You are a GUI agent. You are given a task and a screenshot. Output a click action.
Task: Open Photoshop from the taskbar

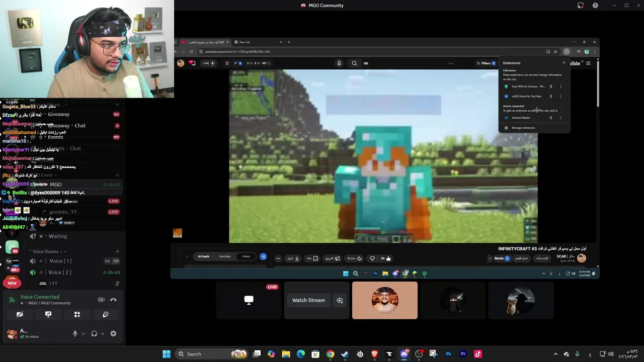(x=448, y=354)
